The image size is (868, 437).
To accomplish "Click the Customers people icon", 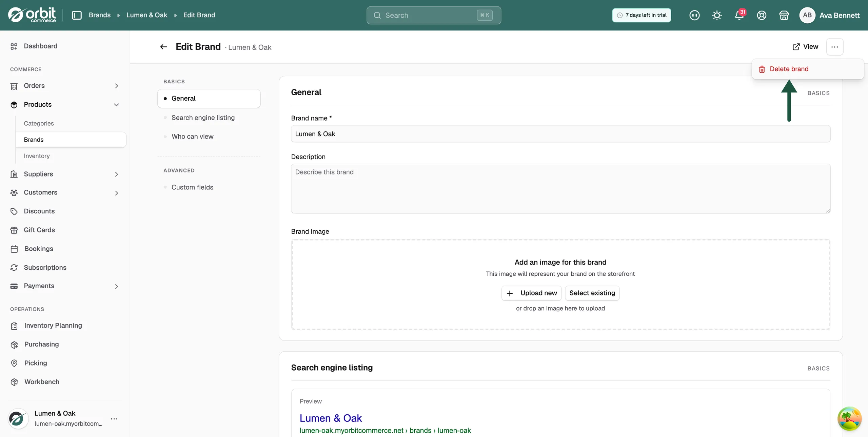I will (x=14, y=192).
